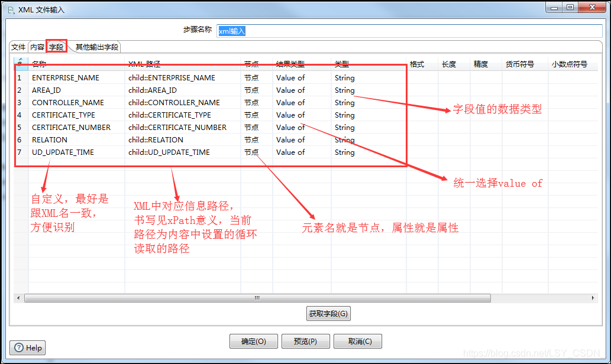Click the XML file input window icon
The width and height of the screenshot is (611, 364).
coord(11,9)
